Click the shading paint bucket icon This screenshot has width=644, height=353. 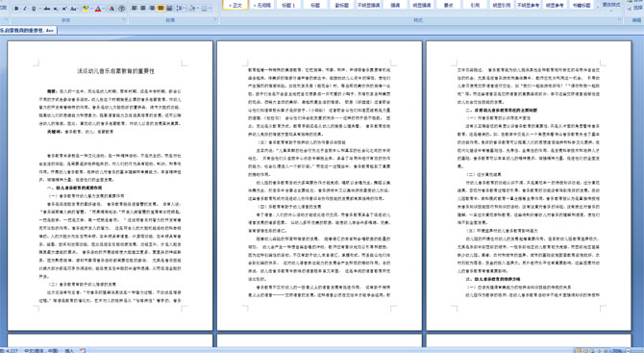(x=192, y=9)
